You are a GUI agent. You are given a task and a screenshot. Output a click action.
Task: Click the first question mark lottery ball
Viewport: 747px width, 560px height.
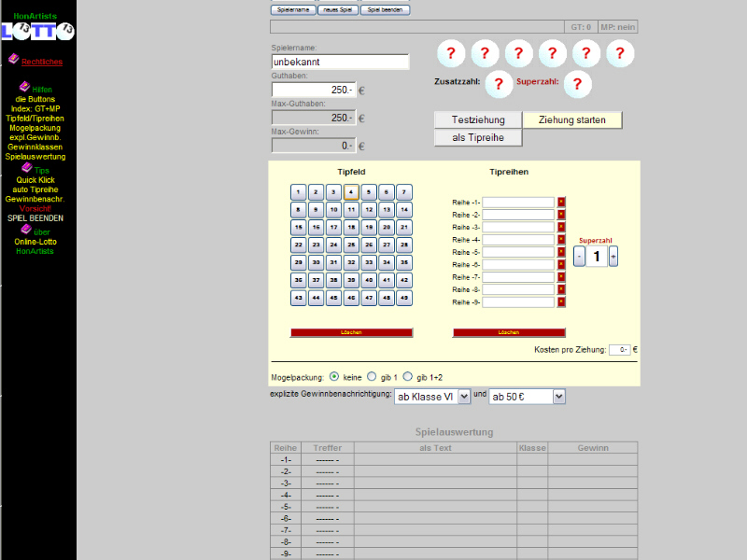point(451,55)
